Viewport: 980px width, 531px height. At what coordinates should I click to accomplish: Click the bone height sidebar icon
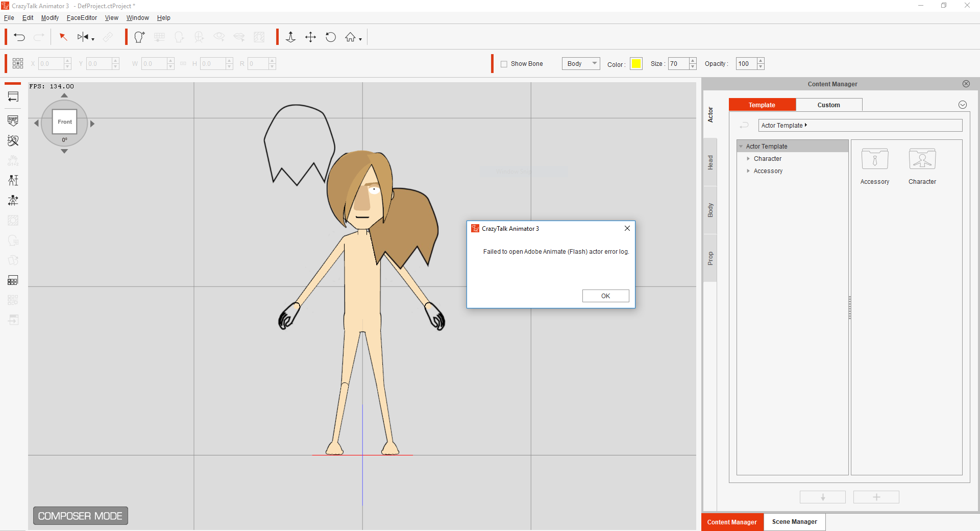pyautogui.click(x=13, y=180)
